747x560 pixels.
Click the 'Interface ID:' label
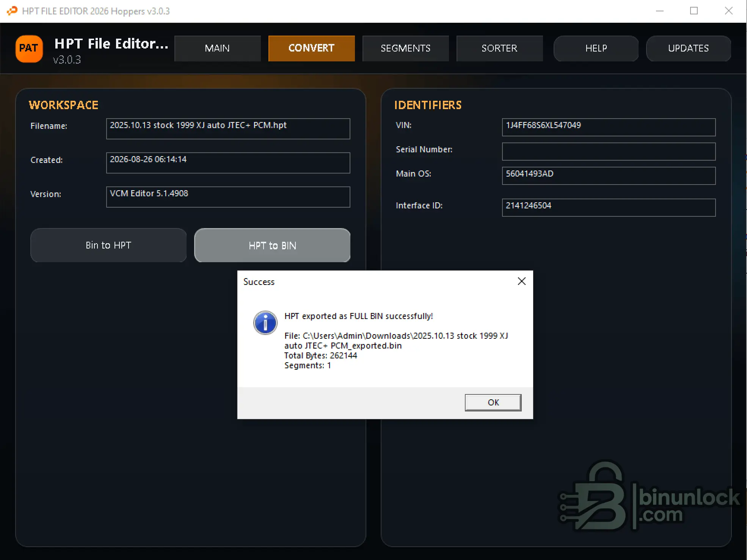click(419, 205)
